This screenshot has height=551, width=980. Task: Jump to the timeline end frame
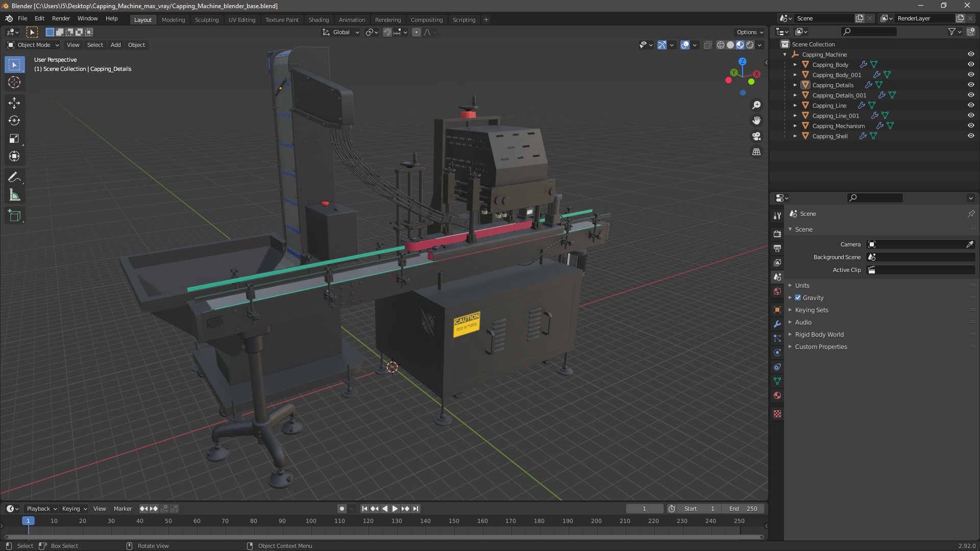pos(416,509)
